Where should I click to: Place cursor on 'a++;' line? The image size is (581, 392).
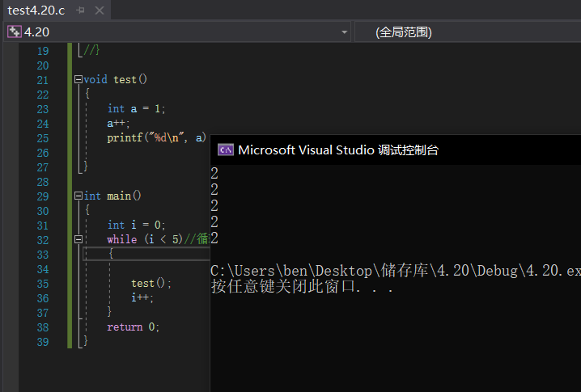click(x=119, y=124)
